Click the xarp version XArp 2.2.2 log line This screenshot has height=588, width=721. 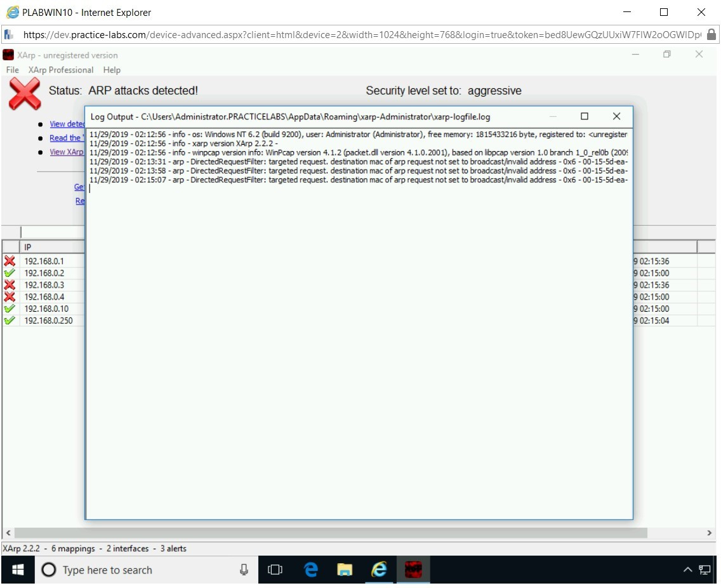click(x=184, y=144)
